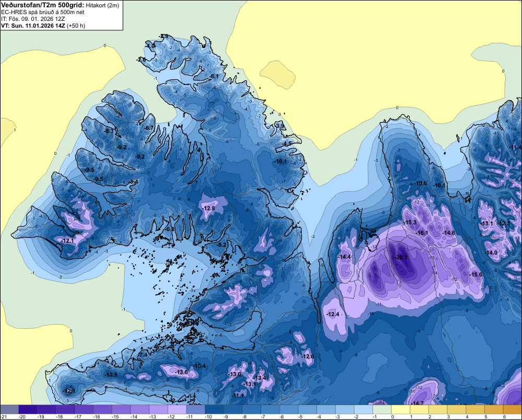Click the -14.4 temperature label
This screenshot has width=522, height=420.
(x=344, y=257)
